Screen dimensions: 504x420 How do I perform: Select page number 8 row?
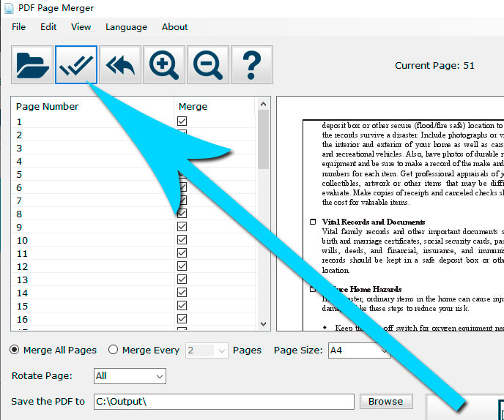click(134, 214)
